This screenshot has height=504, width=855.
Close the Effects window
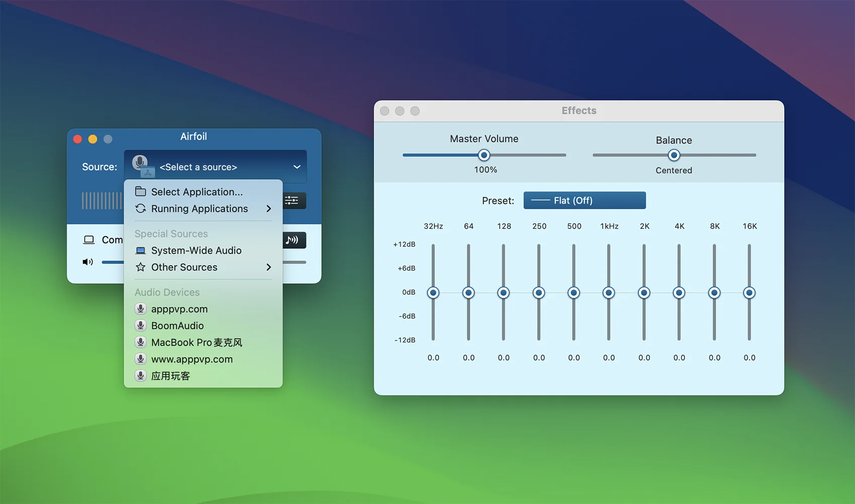tap(385, 111)
